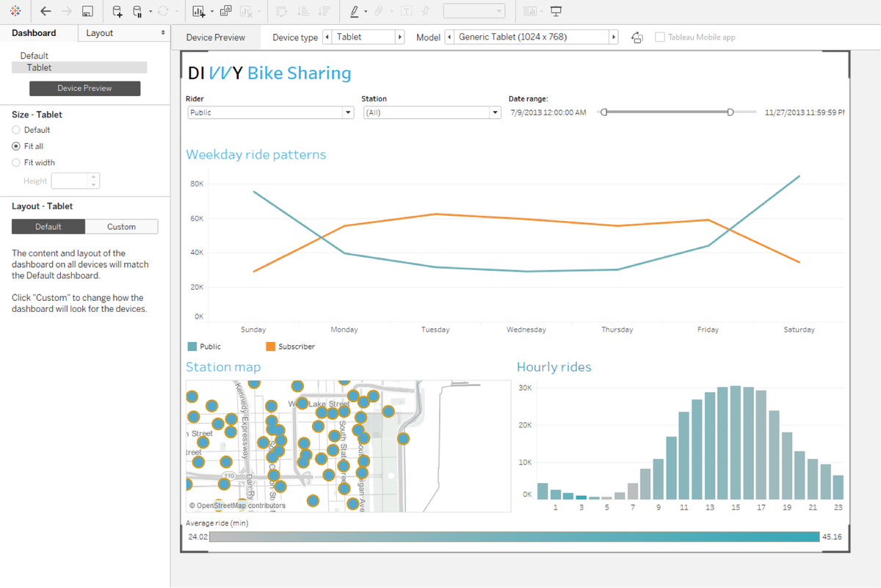Click the OpenStreetMap contributors attribution
This screenshot has height=588, width=881.
click(237, 506)
